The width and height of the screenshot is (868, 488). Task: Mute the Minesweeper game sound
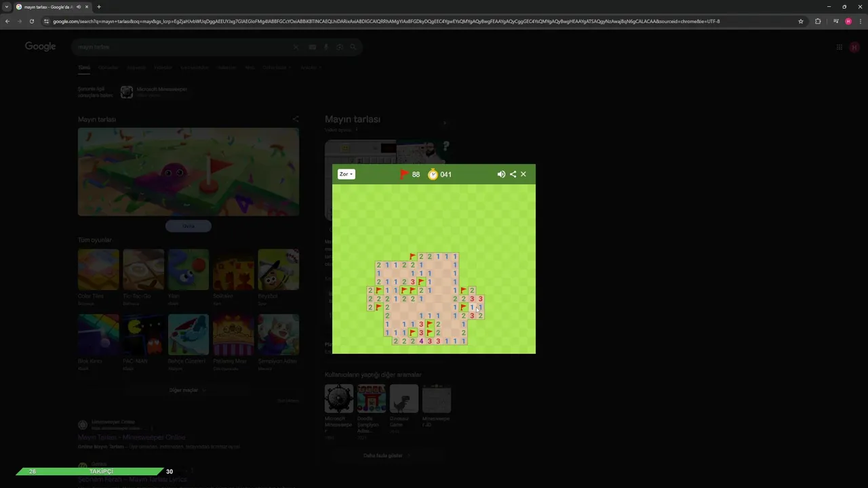tap(501, 174)
